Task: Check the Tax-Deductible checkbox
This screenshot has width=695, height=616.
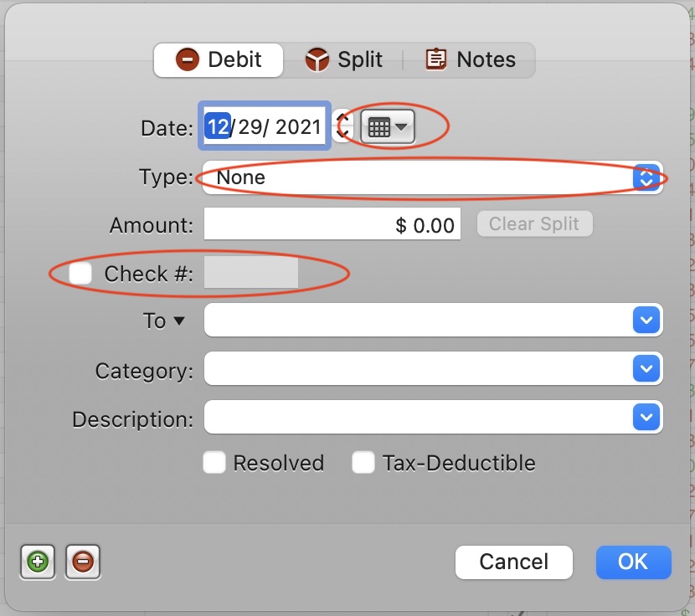Action: [363, 463]
